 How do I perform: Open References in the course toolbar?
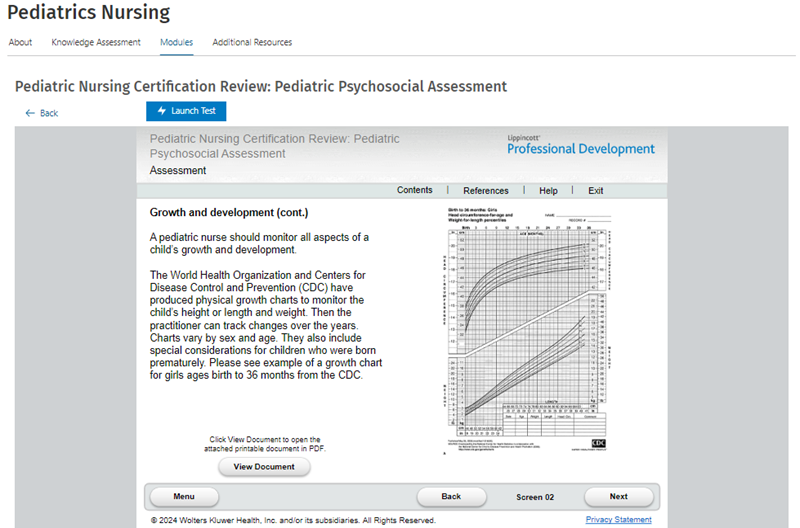(485, 190)
